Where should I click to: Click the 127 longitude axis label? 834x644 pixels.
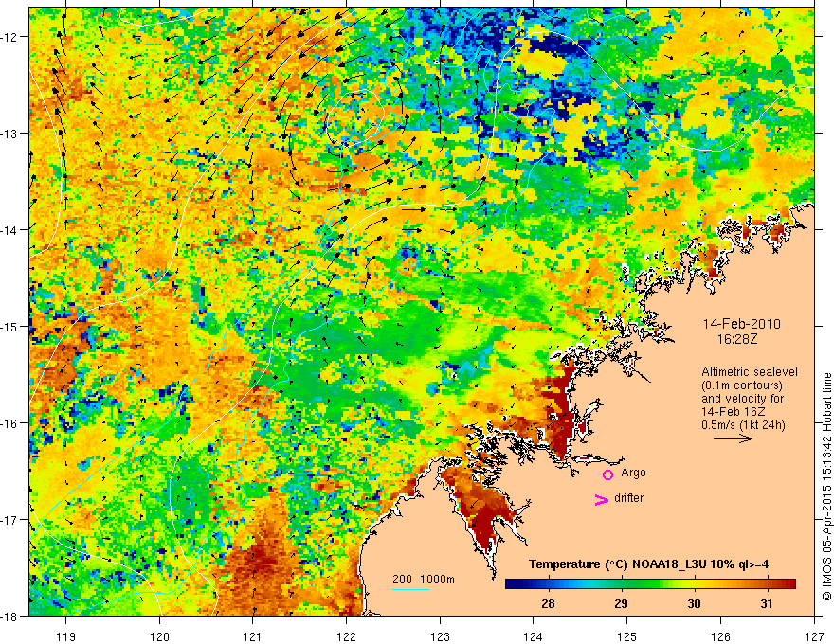click(814, 636)
